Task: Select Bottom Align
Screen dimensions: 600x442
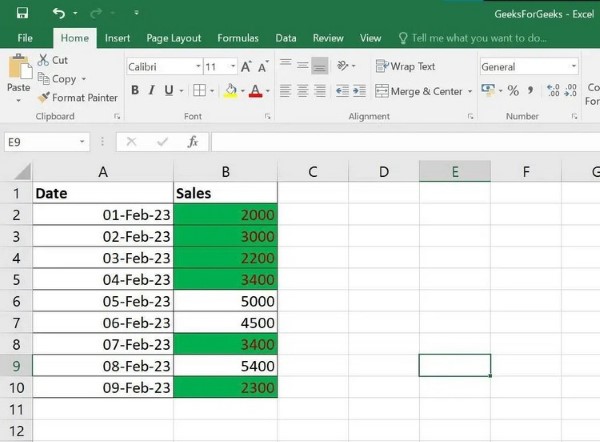Action: click(320, 66)
